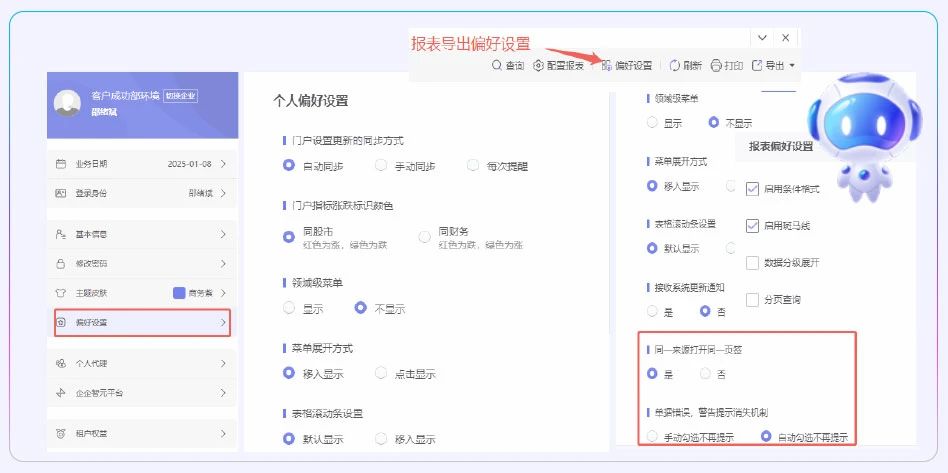Click the 业务日期 calendar icon
The image size is (948, 473).
(x=60, y=163)
